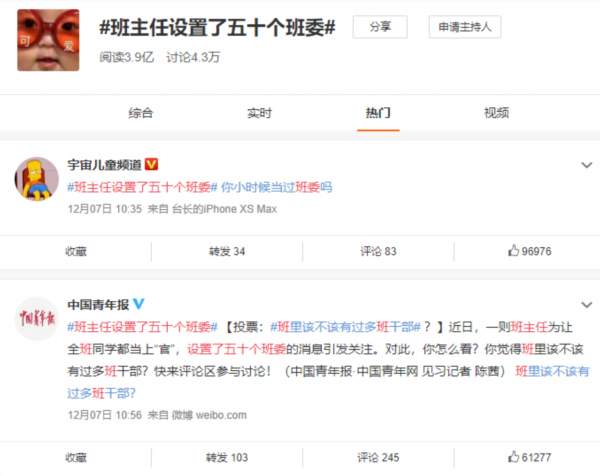Like the post with 96976 likes
The height and width of the screenshot is (476, 600).
pyautogui.click(x=530, y=251)
